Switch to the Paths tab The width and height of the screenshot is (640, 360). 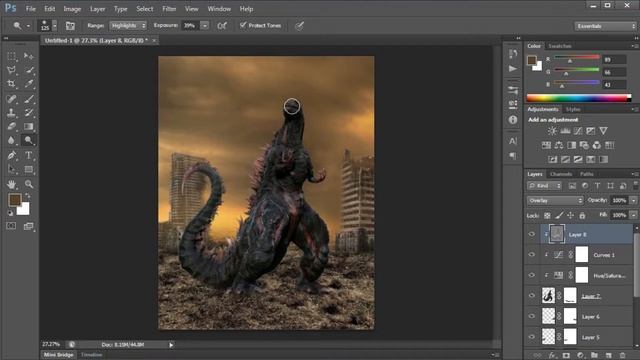(x=587, y=174)
